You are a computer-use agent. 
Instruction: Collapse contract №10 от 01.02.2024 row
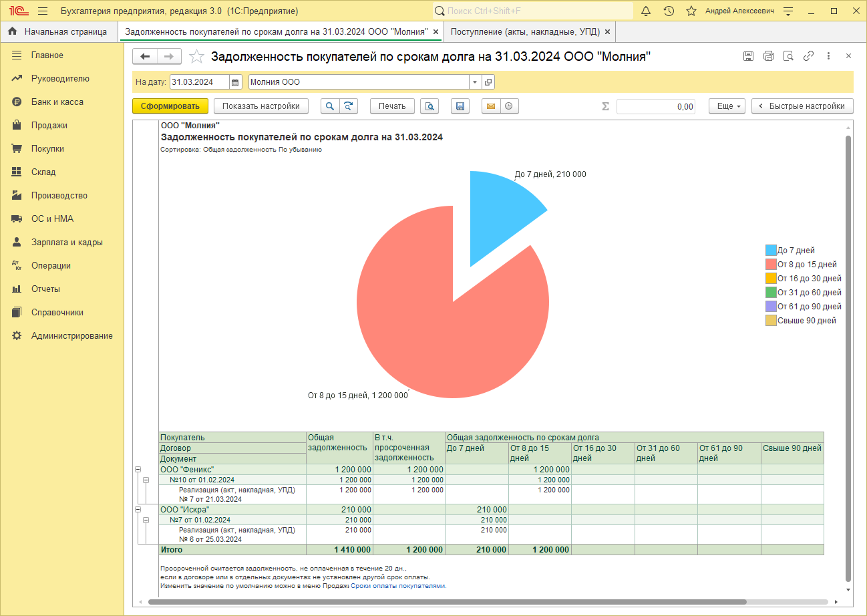pos(146,480)
